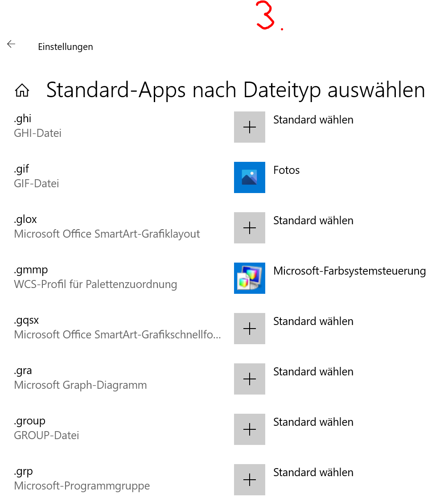Screen dimensions: 448x502
Task: Click 'Microsoft Office SmartArt-Grafiklayout' description
Action: 107,234
